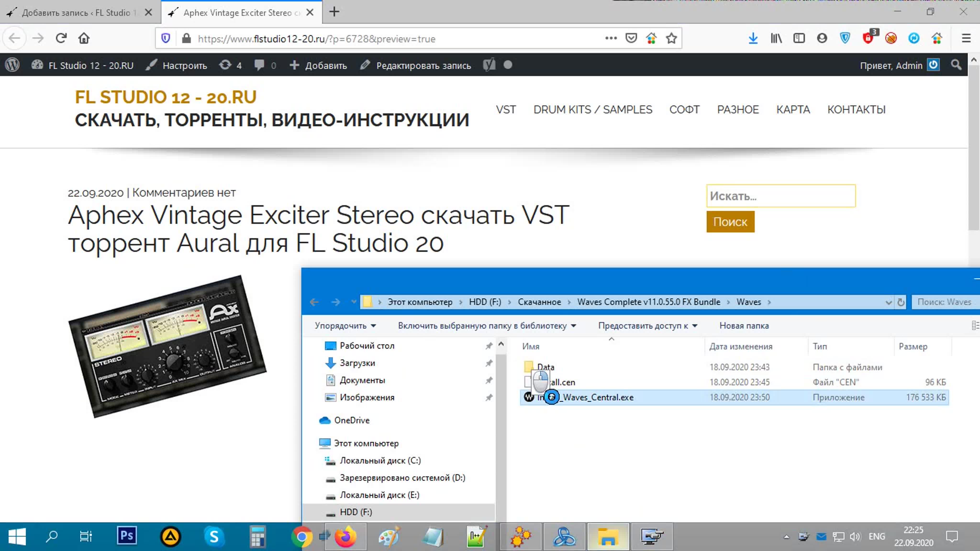This screenshot has width=980, height=551.
Task: Open a new browser tab
Action: [334, 12]
